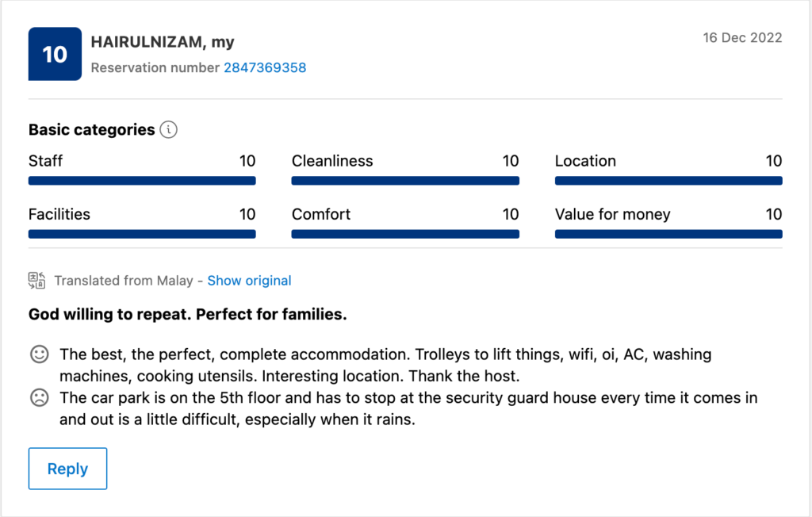Click the review date 16 Dec 2022
The image size is (812, 517).
[742, 38]
